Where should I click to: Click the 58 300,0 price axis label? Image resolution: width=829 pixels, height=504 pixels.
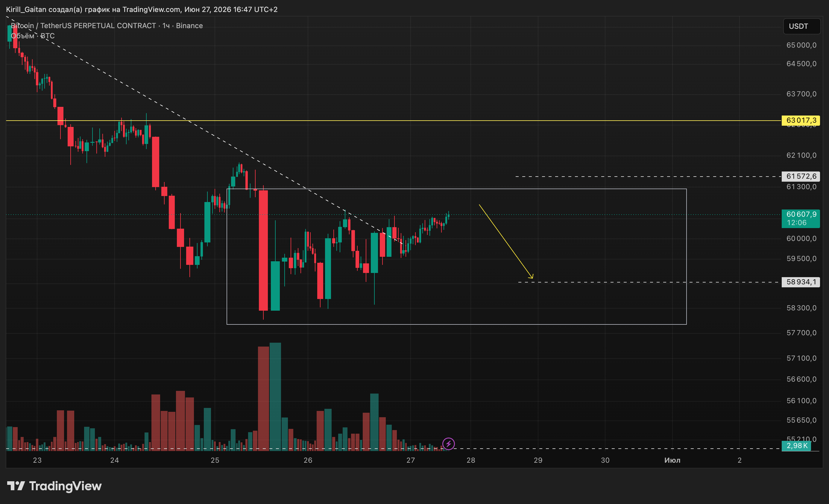click(801, 308)
